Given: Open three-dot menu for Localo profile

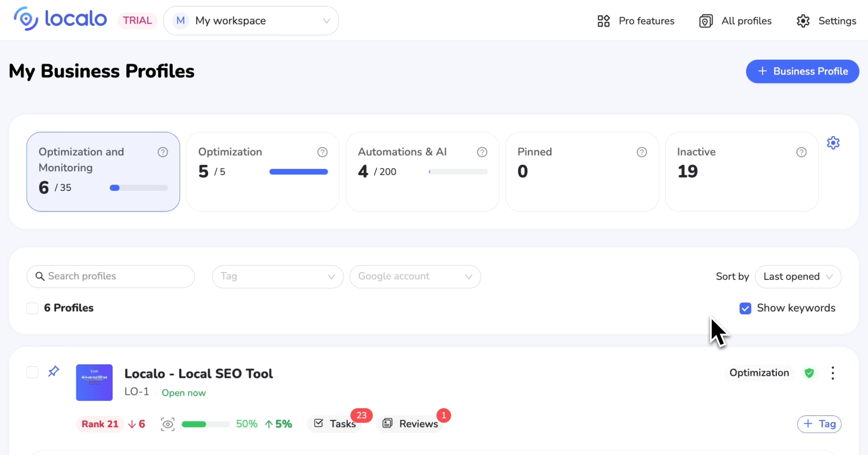Looking at the screenshot, I should 833,373.
